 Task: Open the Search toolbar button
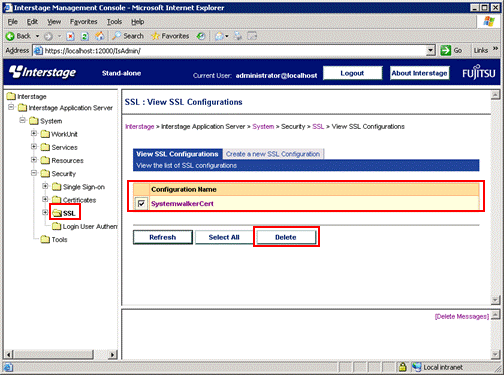(x=128, y=36)
